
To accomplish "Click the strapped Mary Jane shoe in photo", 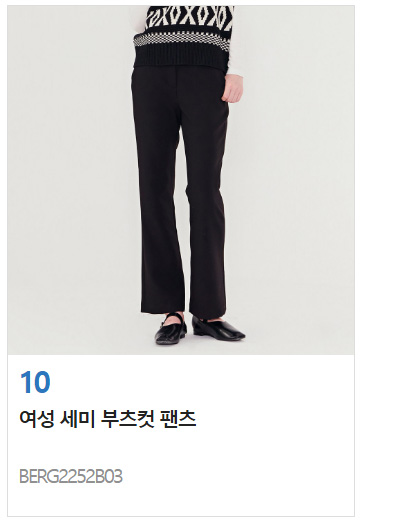I will click(x=171, y=328).
